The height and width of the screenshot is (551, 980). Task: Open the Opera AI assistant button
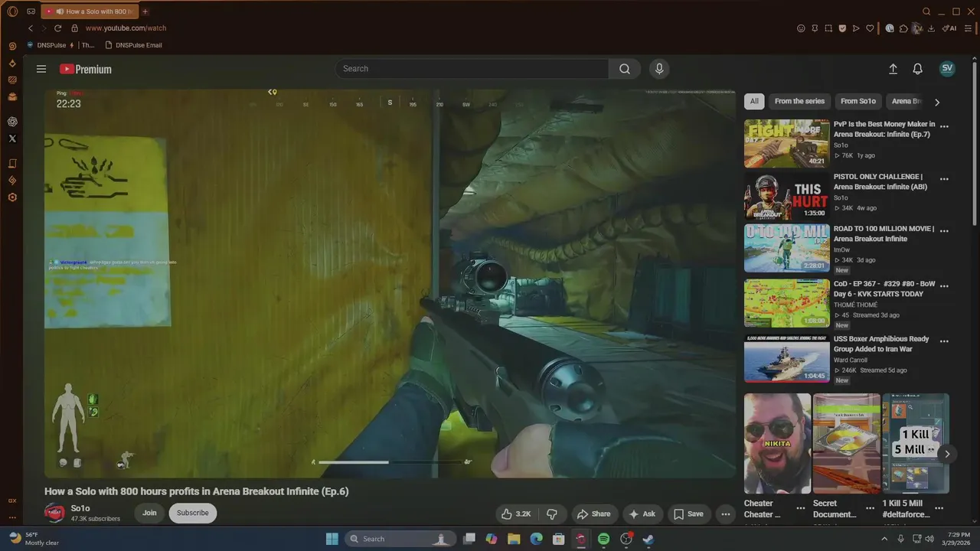[x=949, y=28]
